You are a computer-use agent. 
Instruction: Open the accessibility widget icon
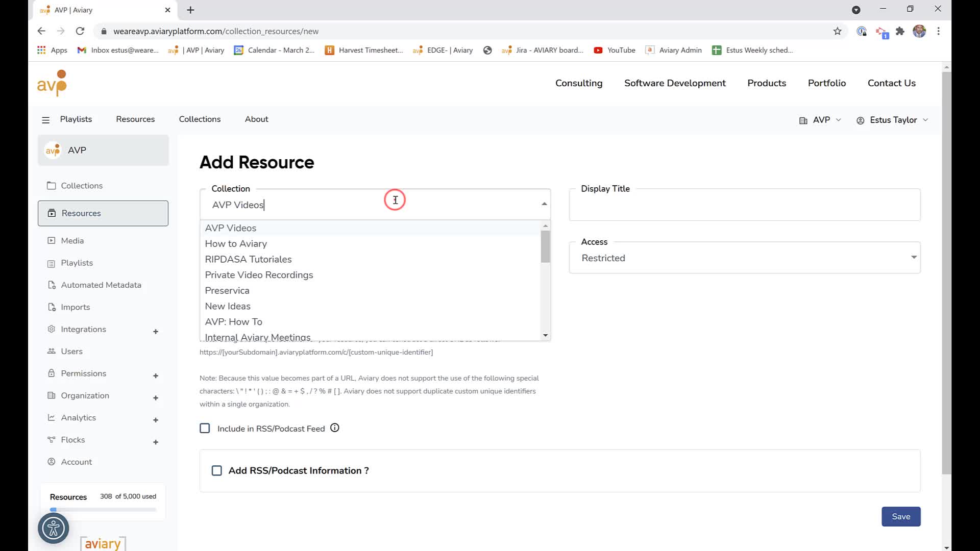point(53,528)
